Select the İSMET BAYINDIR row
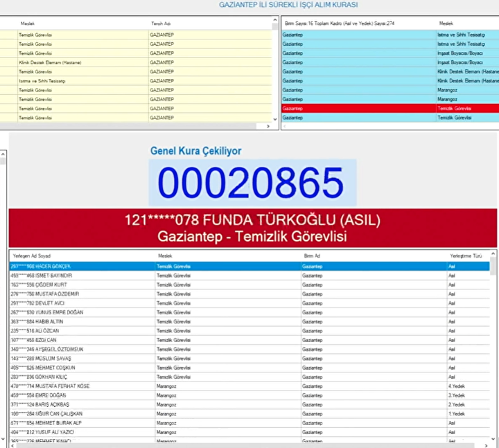The height and width of the screenshot is (448, 499). click(249, 276)
